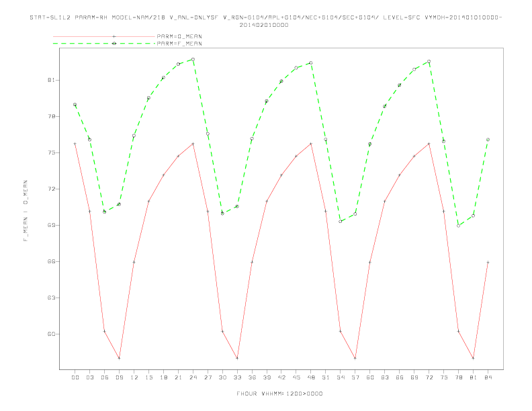Select green F_MEAN circle marker at hour 84
The height and width of the screenshot is (411, 532).
[x=488, y=140]
